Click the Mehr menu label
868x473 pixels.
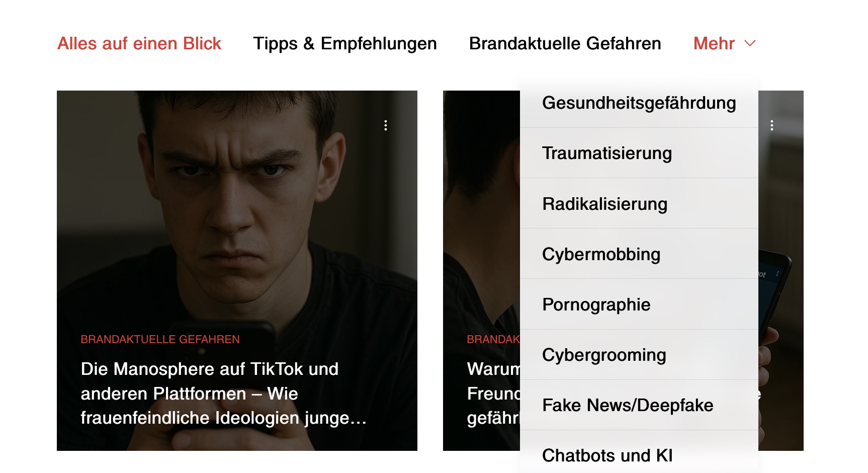pyautogui.click(x=714, y=44)
